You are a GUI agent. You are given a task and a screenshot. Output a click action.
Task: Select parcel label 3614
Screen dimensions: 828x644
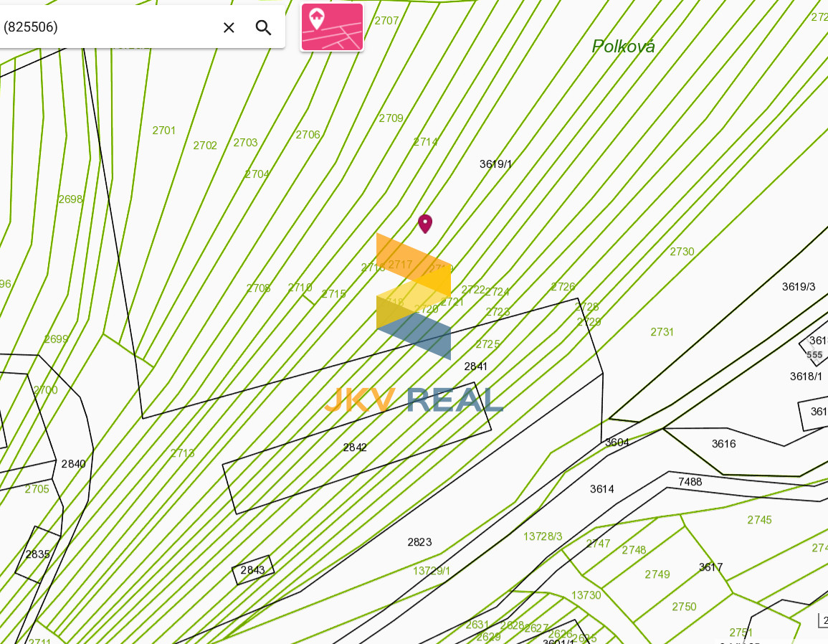(x=602, y=489)
